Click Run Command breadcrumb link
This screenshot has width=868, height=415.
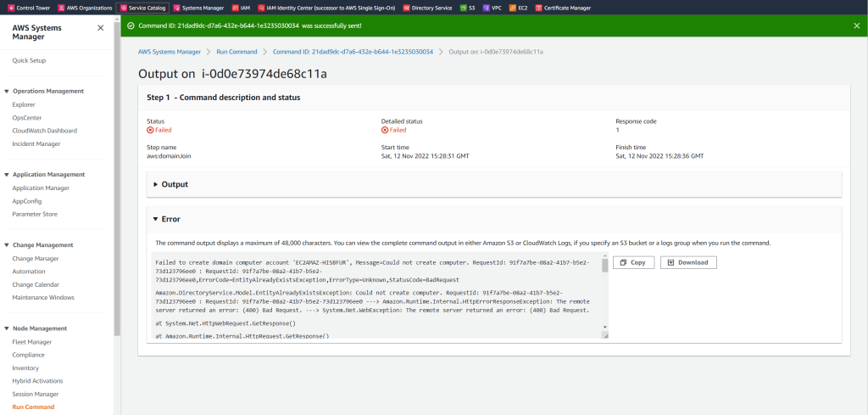click(237, 52)
